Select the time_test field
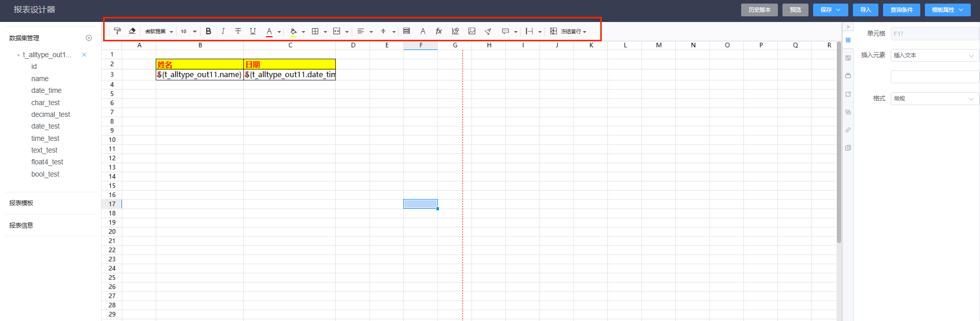This screenshot has width=980, height=321. click(x=45, y=138)
